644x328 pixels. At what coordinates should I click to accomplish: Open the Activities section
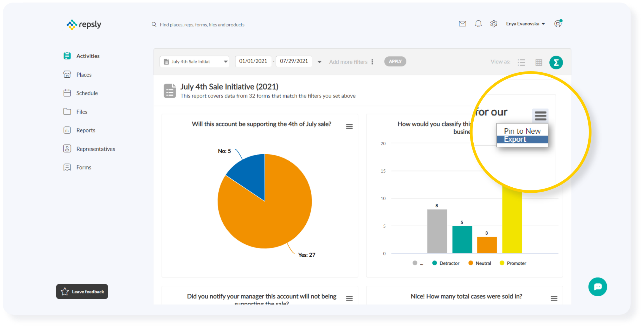pyautogui.click(x=88, y=56)
